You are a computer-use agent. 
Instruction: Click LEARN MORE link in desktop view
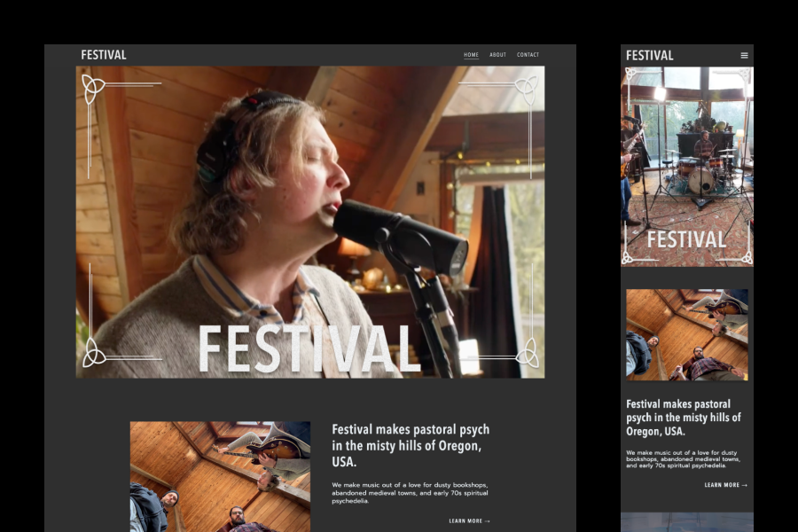469,520
